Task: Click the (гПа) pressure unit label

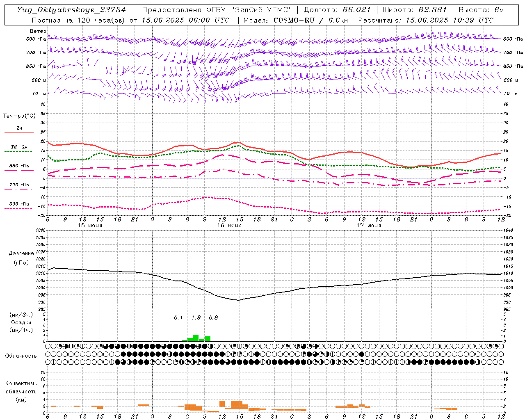Action: pyautogui.click(x=21, y=263)
